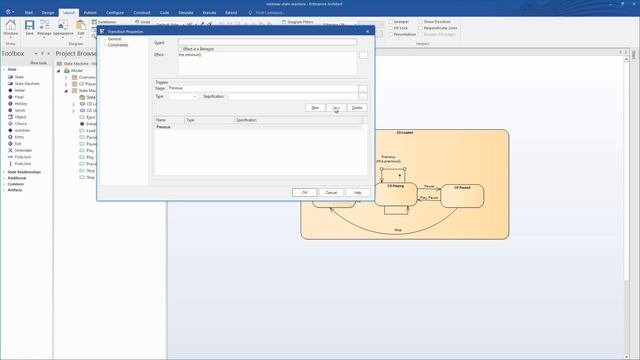This screenshot has height=360, width=640.
Task: Select the Object toolbox element
Action: [x=17, y=117]
